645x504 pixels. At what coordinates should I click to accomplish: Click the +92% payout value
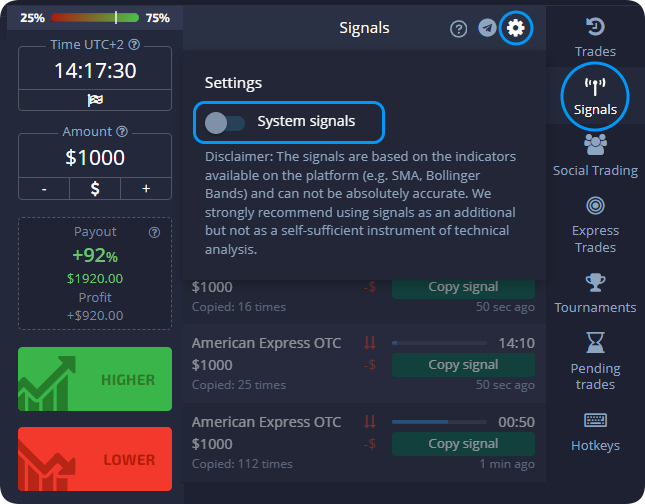tap(95, 255)
